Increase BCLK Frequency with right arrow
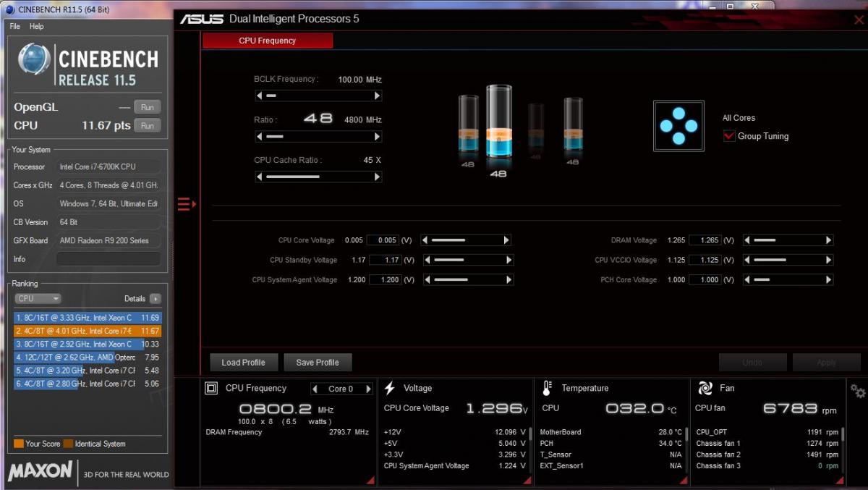 coord(377,96)
